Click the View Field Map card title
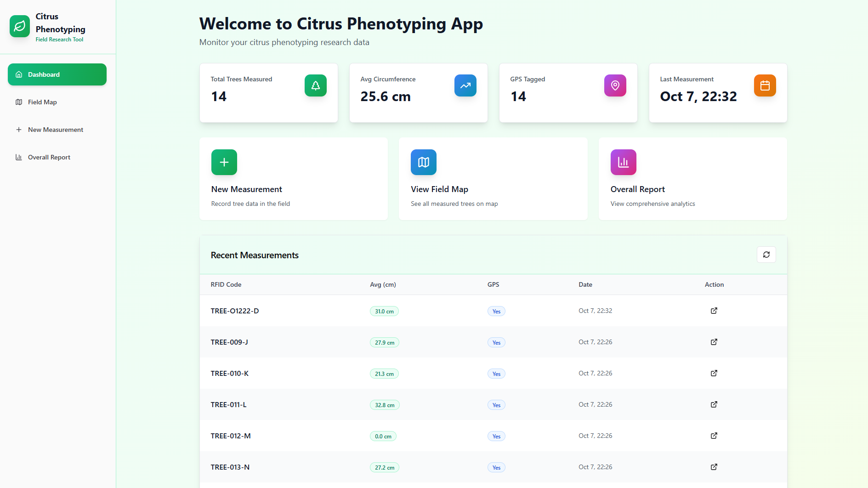Image resolution: width=868 pixels, height=488 pixels. [x=439, y=189]
